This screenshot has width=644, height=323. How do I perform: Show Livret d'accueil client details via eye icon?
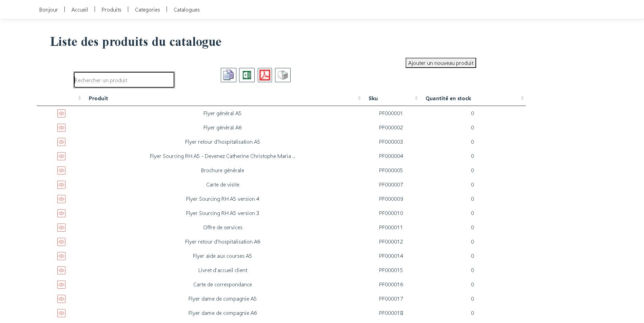coord(61,270)
